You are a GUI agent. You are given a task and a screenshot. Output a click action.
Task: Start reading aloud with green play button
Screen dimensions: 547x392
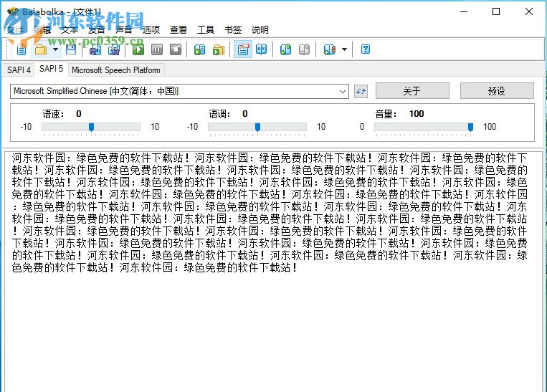point(138,49)
